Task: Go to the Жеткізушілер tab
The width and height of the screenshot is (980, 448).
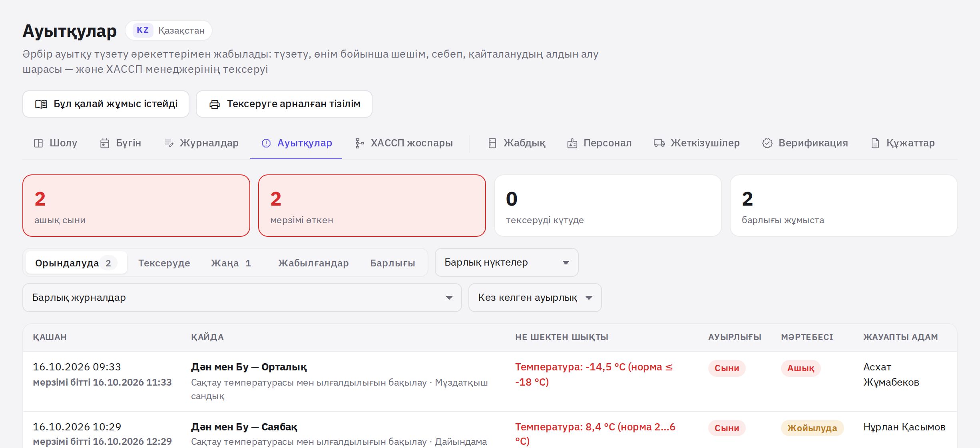Action: click(x=697, y=143)
